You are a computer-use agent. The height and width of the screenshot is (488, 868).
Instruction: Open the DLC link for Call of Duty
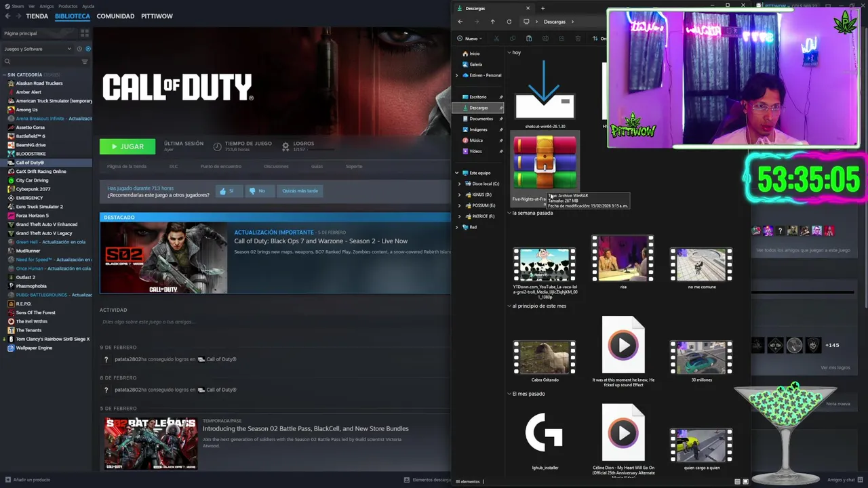tap(174, 166)
